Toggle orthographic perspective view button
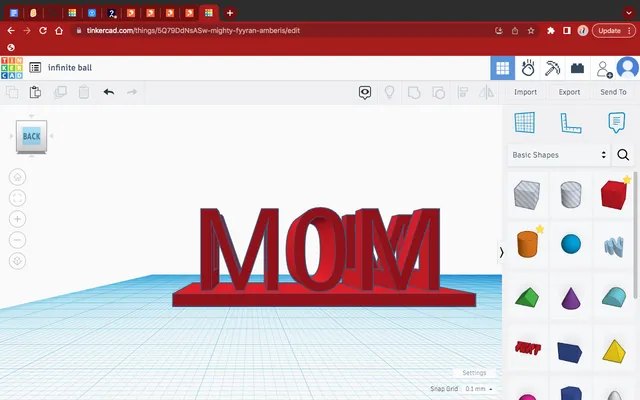 17,261
